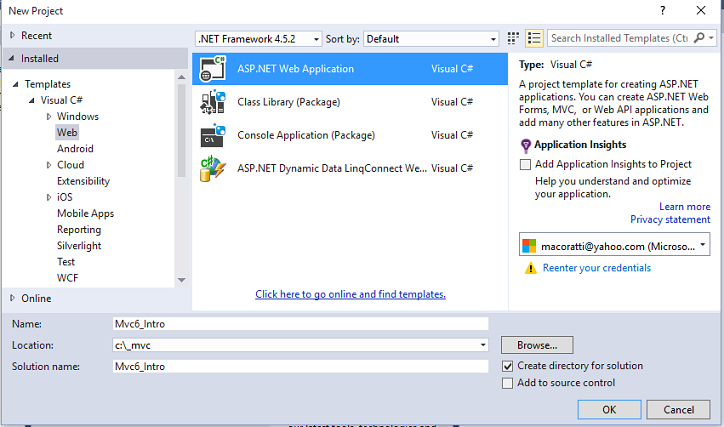The width and height of the screenshot is (724, 427).
Task: Select the Web tree item
Action: (67, 132)
